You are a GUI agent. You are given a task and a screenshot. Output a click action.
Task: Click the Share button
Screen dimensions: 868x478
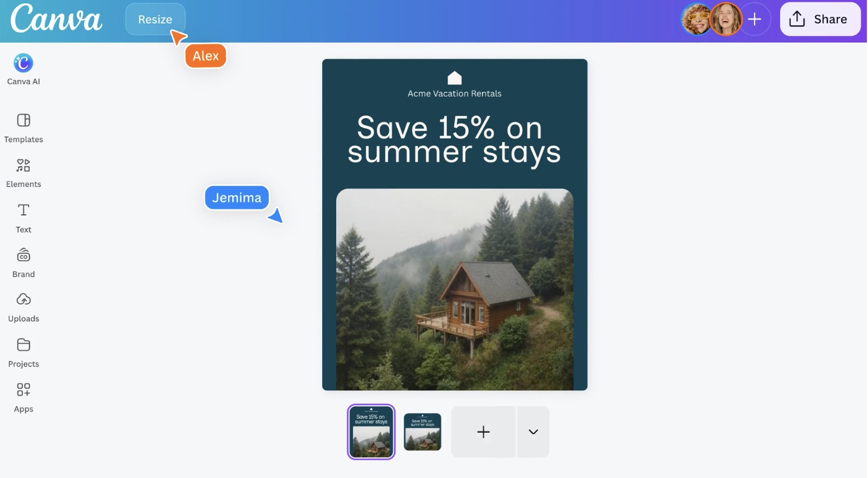point(819,19)
